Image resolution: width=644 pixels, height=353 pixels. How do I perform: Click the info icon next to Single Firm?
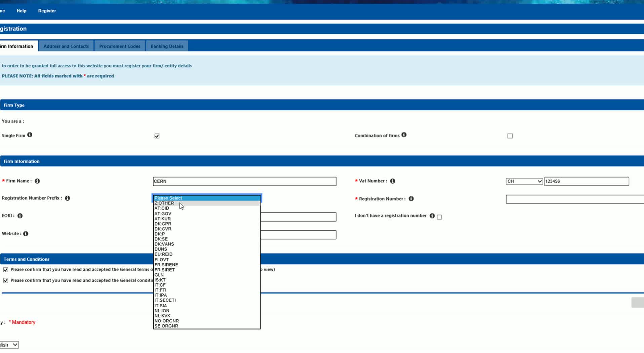tap(30, 135)
